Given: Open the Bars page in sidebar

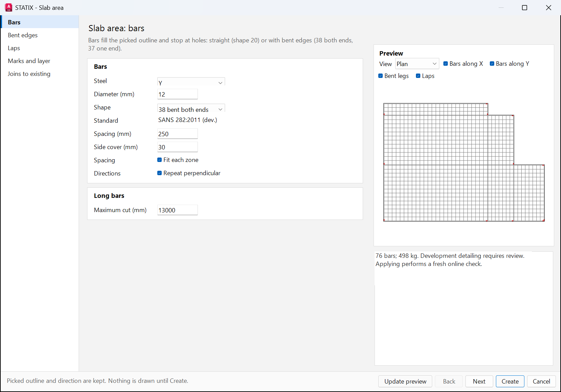Looking at the screenshot, I should [x=40, y=22].
